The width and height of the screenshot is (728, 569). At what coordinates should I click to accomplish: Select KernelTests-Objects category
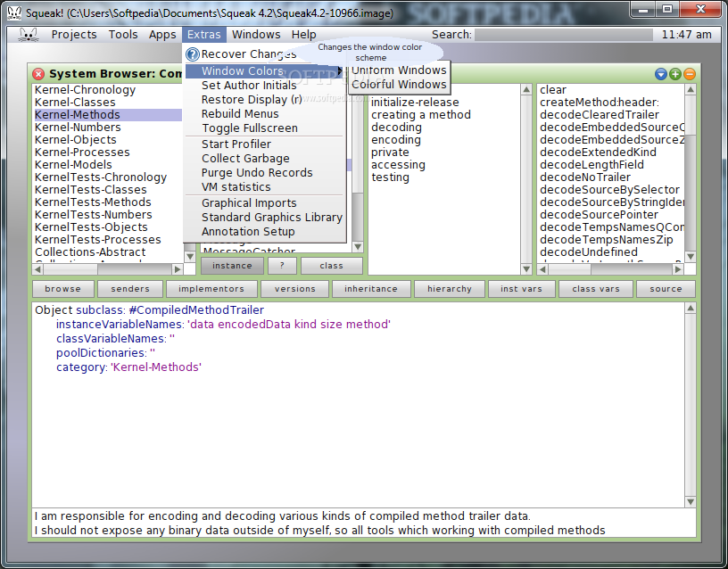[x=92, y=227]
